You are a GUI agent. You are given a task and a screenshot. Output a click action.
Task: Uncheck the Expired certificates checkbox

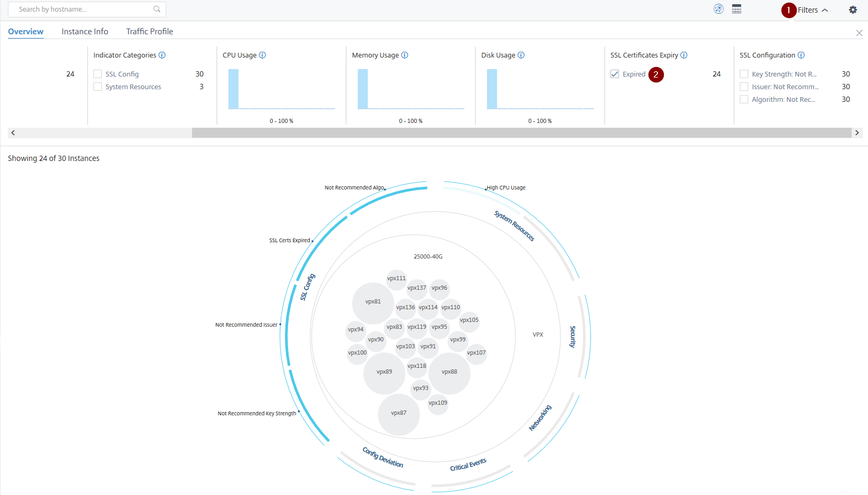tap(615, 74)
